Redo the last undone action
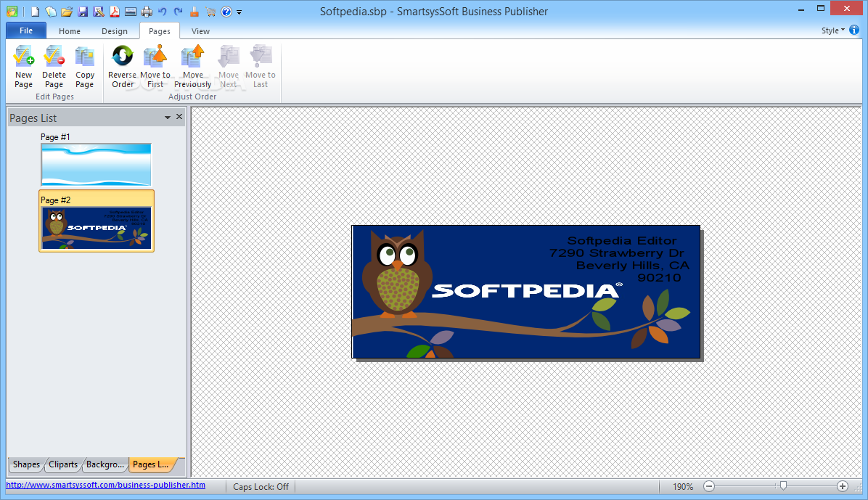This screenshot has width=868, height=500. (179, 11)
